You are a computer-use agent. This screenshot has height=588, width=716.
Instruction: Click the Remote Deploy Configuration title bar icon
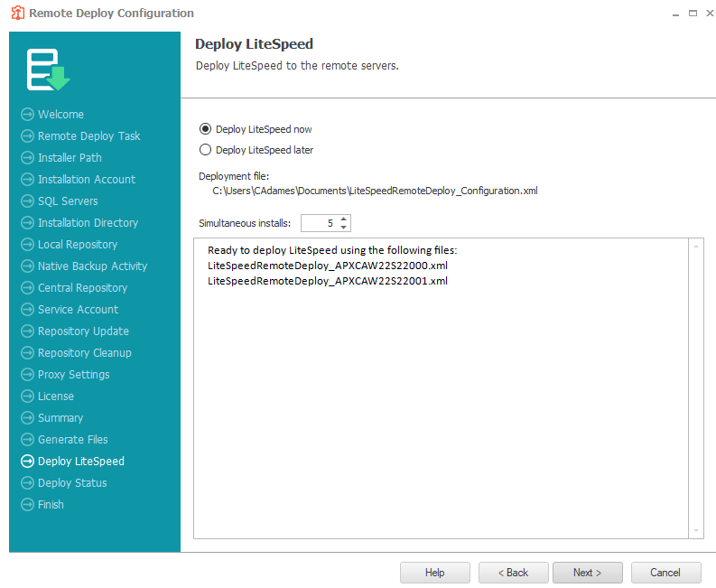(17, 13)
